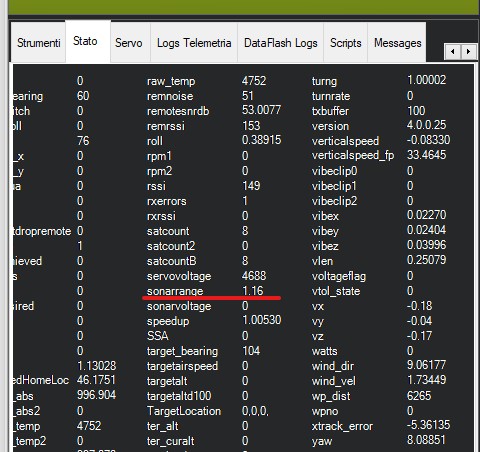Select the Stato tab
This screenshot has height=452, width=480.
[x=88, y=41]
